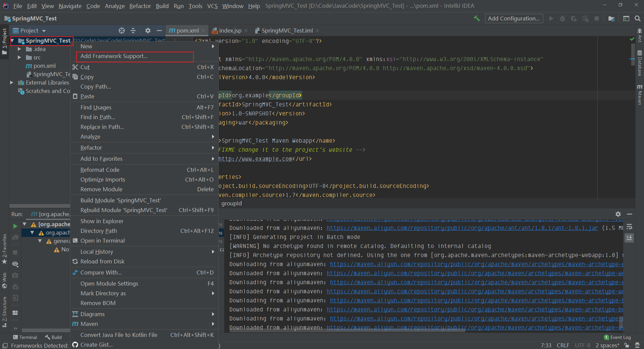The height and width of the screenshot is (349, 644).
Task: Rerun the Maven task with the green arrow
Action: (15, 226)
